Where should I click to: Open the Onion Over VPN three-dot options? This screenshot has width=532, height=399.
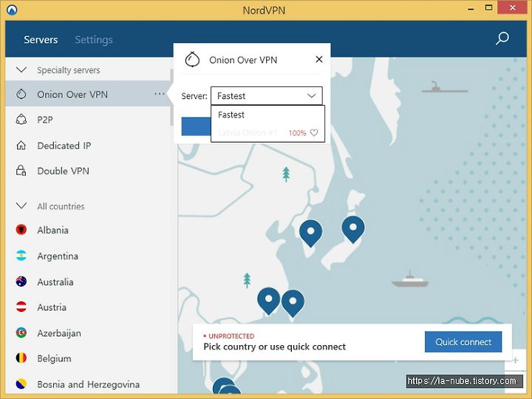[159, 94]
